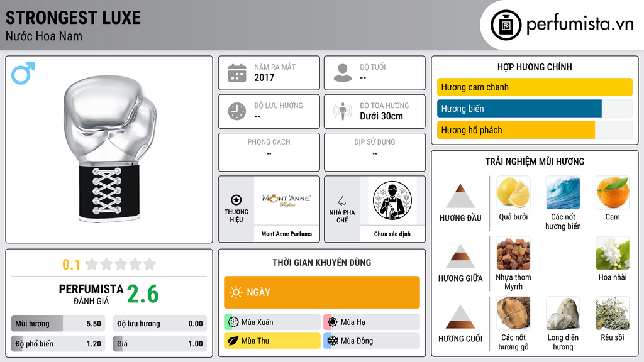Open the Hoa nhài jasmine note image
This screenshot has width=644, height=362.
613,253
